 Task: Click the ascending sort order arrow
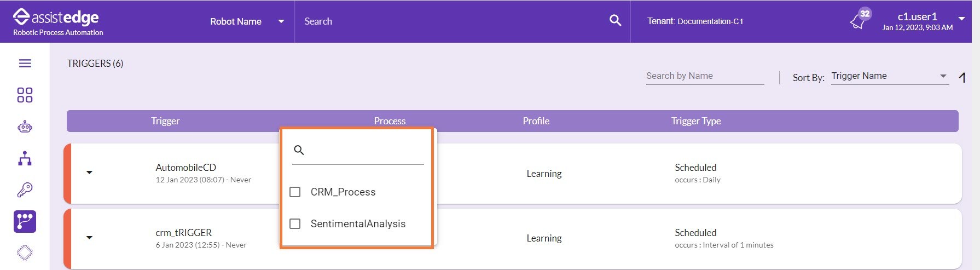tap(962, 78)
